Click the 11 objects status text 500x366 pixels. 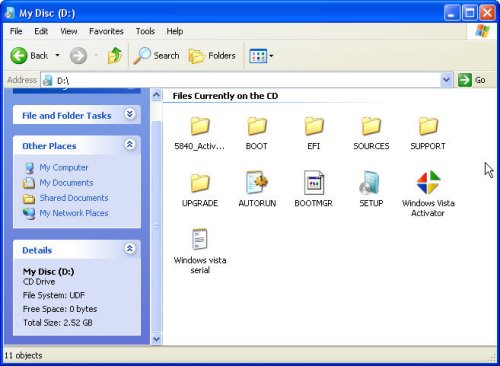pyautogui.click(x=23, y=356)
